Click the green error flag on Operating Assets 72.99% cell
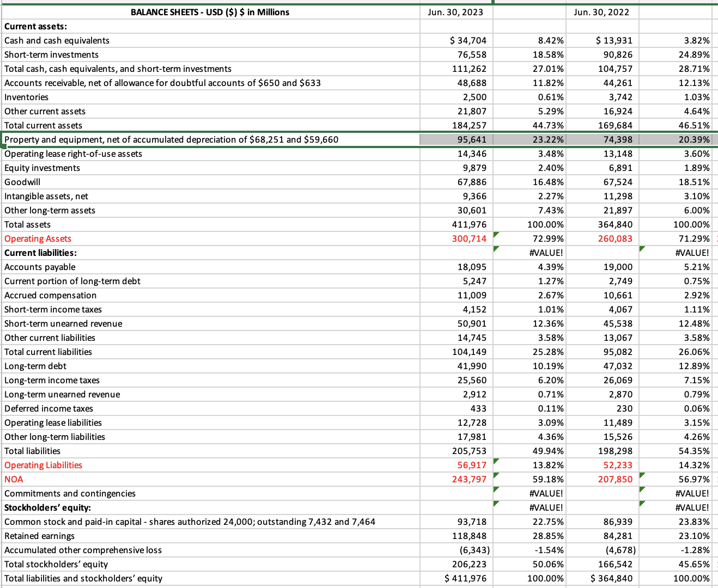Image resolution: width=718 pixels, height=588 pixels. (x=496, y=236)
